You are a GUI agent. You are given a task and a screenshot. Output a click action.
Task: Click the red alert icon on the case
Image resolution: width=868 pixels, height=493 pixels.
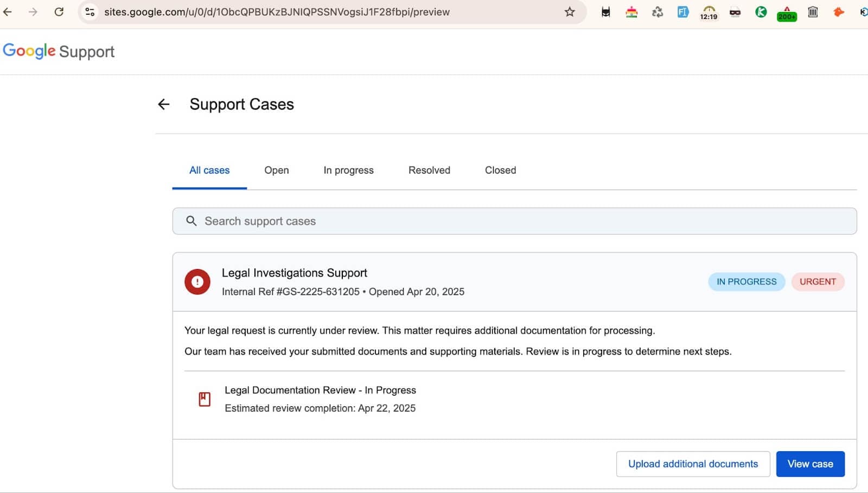pos(197,282)
